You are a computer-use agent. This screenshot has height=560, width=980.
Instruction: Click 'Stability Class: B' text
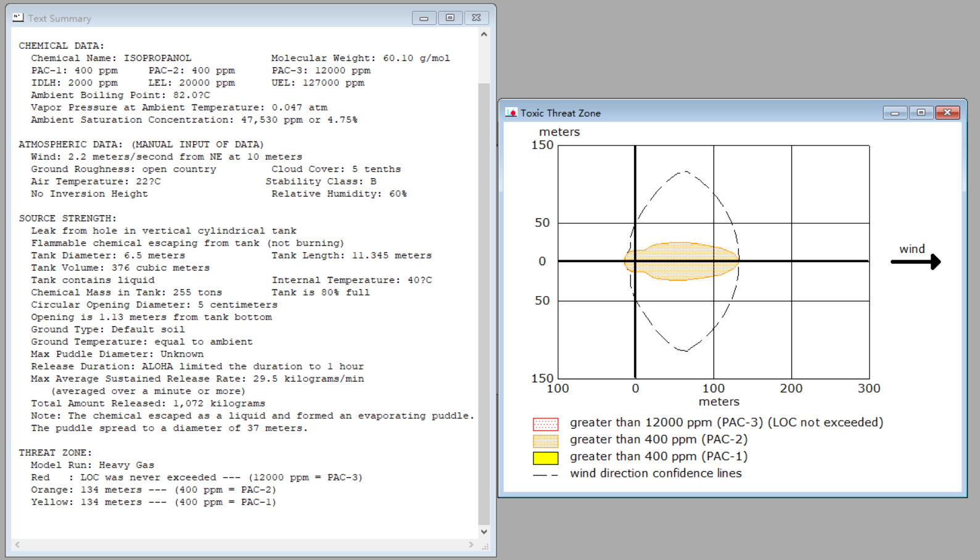point(321,181)
